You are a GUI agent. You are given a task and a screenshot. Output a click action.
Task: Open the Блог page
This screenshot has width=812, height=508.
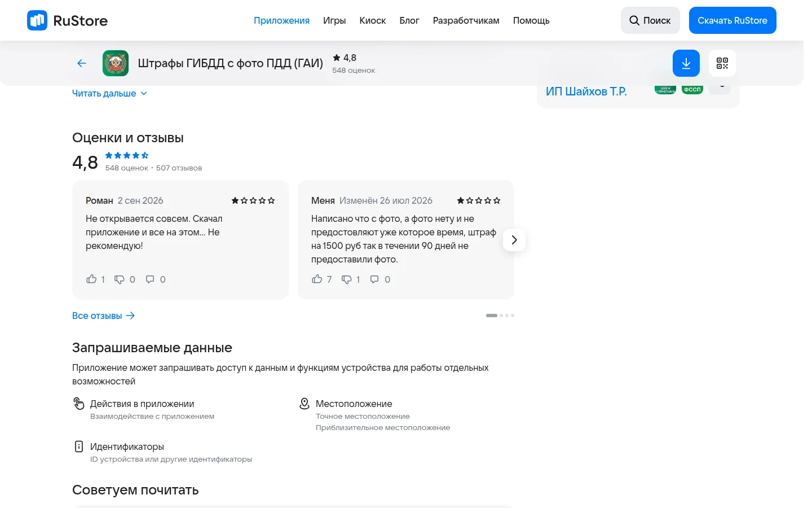click(409, 20)
